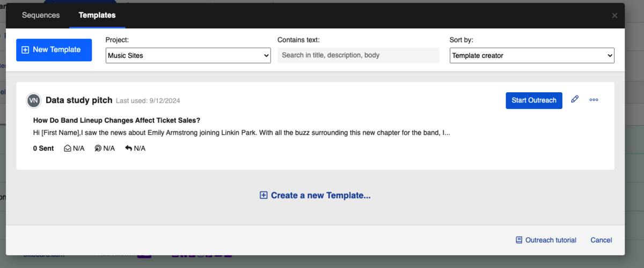Click the blue New Template button
Image resolution: width=644 pixels, height=268 pixels.
point(54,50)
